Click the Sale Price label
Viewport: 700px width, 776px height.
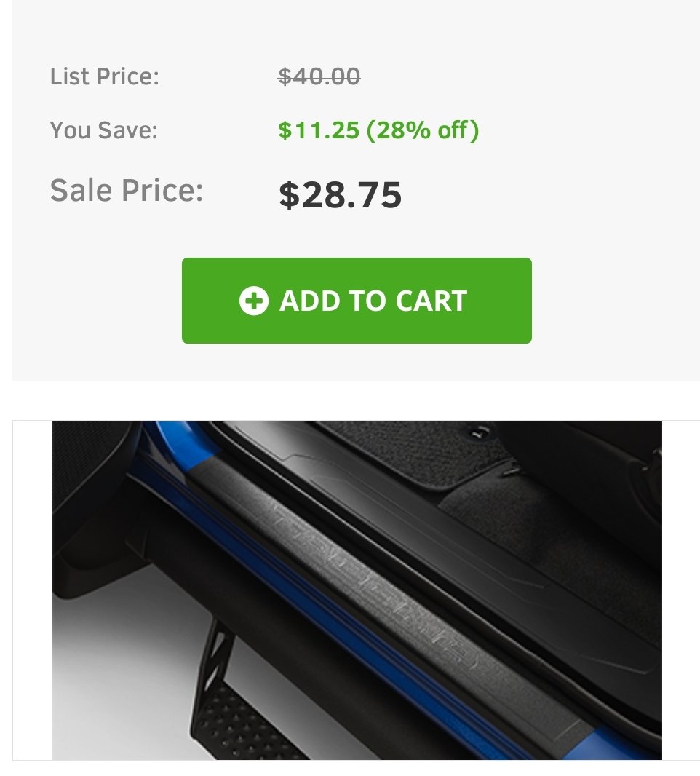pos(127,191)
